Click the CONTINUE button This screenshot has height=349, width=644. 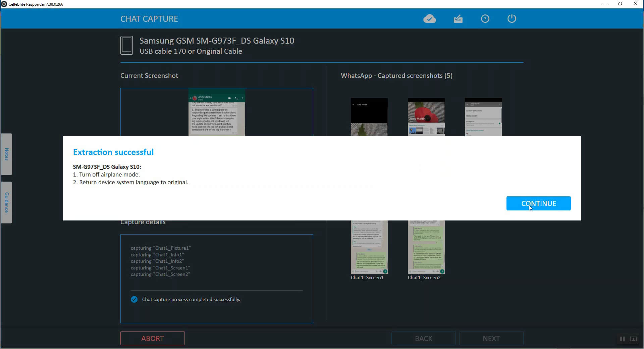pyautogui.click(x=538, y=203)
